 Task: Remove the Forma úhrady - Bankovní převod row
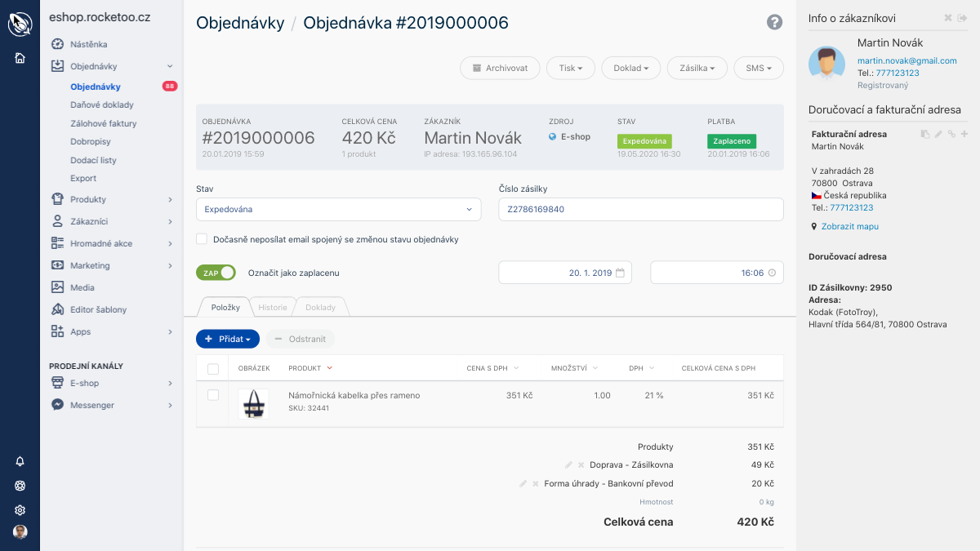[x=536, y=483]
